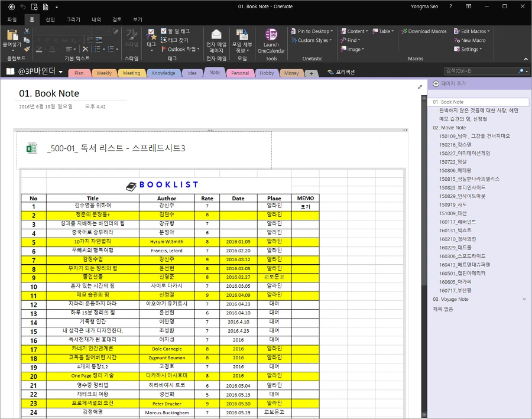Screen dimensions: 532x419
Task: Open the Custom Styles dropdown
Action: [311, 40]
